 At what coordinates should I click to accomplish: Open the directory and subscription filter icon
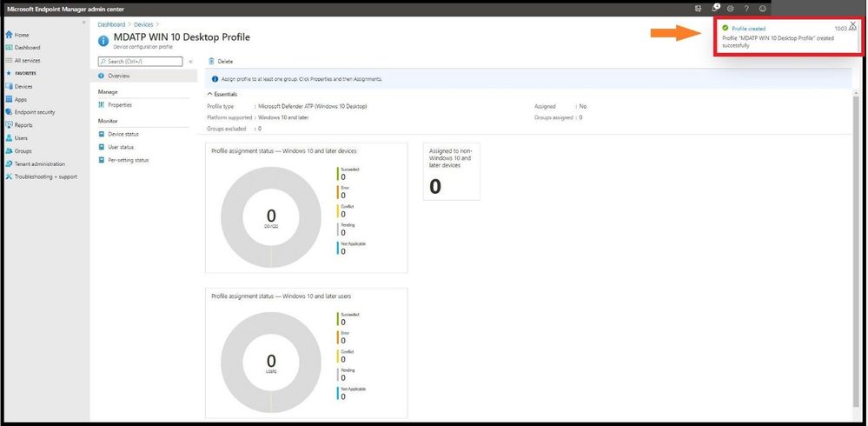[x=698, y=9]
